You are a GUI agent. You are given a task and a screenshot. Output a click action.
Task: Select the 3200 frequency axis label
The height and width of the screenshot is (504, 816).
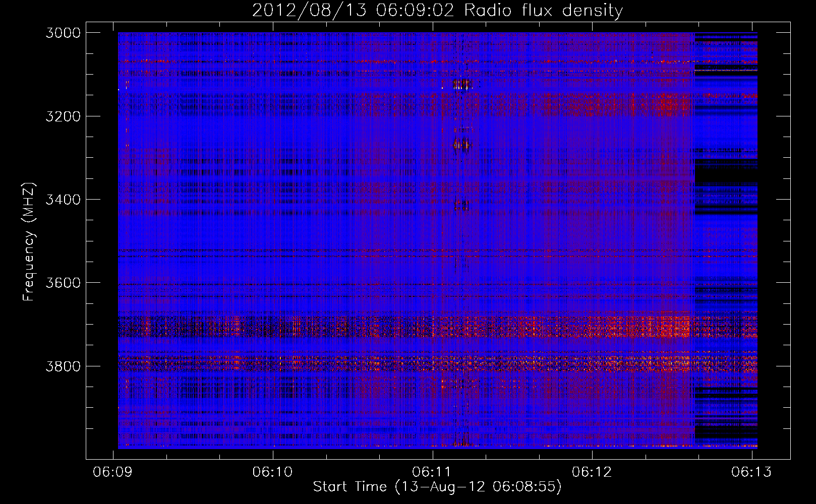click(63, 116)
